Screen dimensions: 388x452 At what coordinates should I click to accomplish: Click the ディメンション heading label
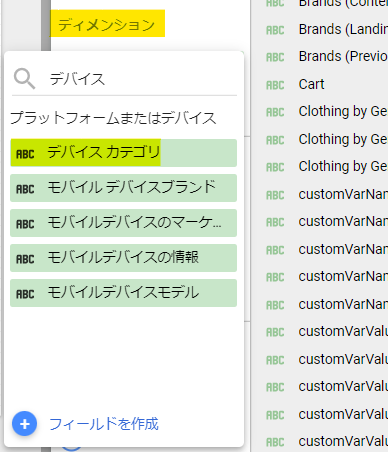107,24
